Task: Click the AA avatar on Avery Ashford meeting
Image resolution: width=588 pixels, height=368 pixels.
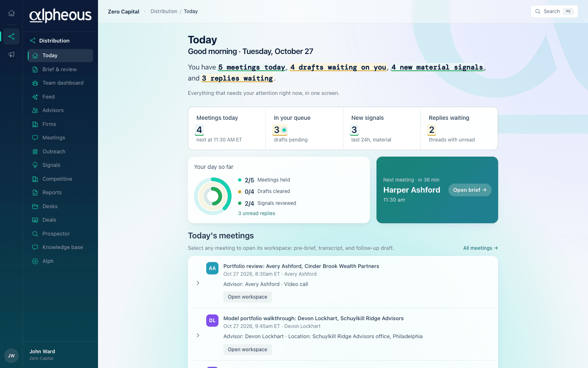Action: click(x=212, y=268)
